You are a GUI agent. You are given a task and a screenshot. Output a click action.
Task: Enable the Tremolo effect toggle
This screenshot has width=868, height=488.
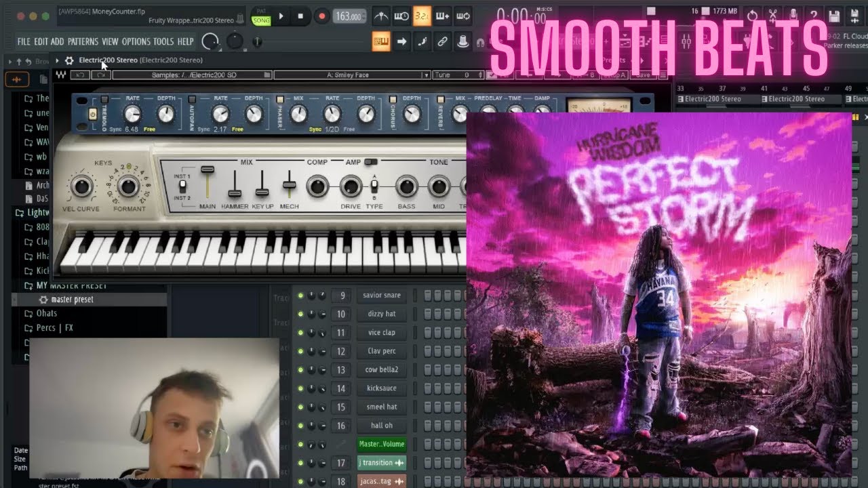(105, 100)
